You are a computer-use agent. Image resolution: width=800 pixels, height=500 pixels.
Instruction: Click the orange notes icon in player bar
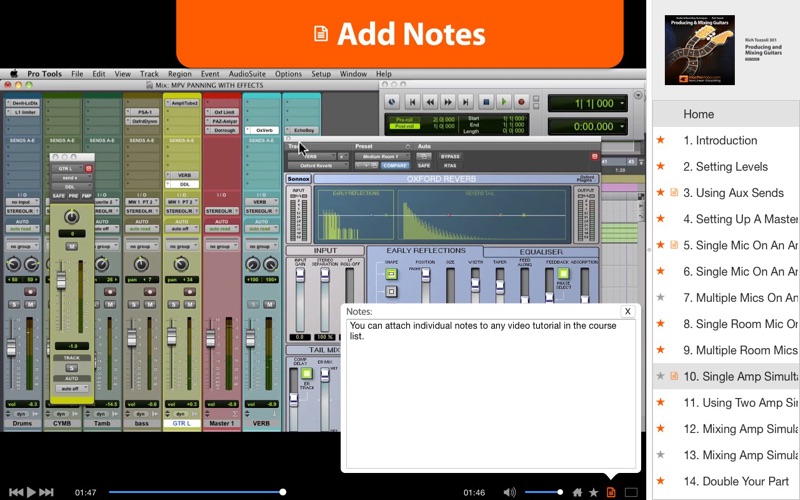click(x=611, y=492)
